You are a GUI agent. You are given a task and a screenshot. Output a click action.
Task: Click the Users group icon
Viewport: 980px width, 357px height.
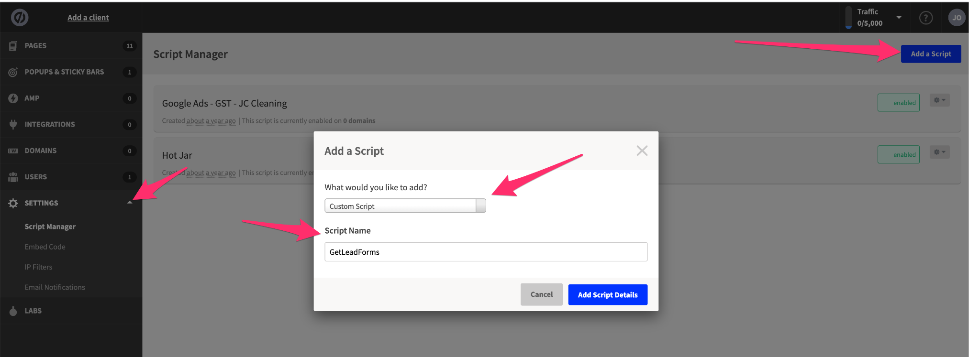13,177
